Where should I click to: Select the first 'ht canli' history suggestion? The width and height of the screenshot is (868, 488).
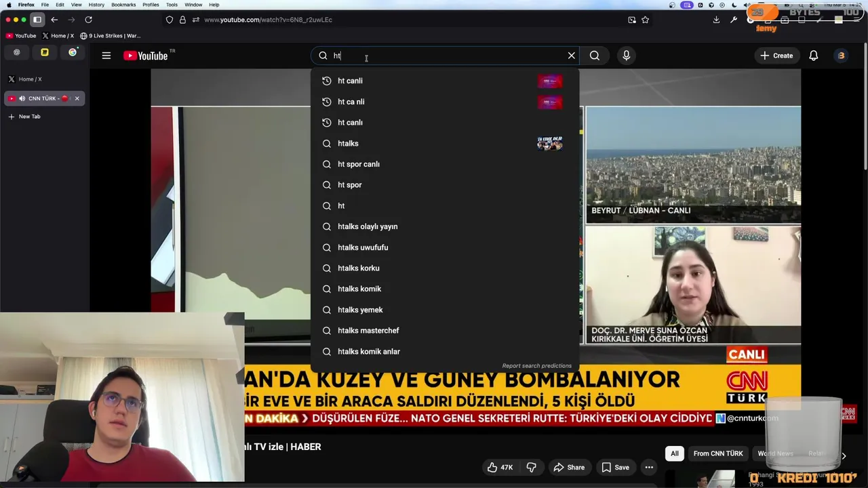click(445, 81)
